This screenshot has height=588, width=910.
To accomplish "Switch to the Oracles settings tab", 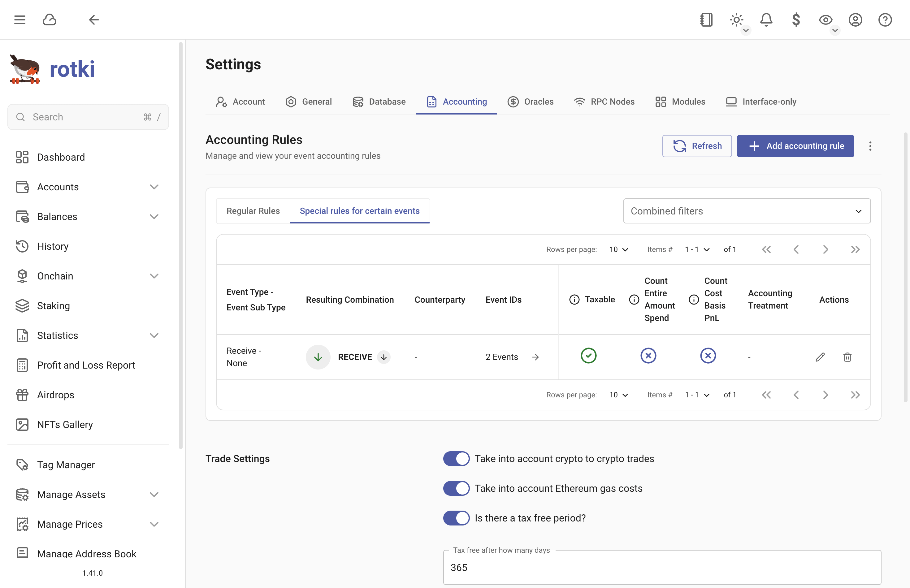I will (x=530, y=102).
